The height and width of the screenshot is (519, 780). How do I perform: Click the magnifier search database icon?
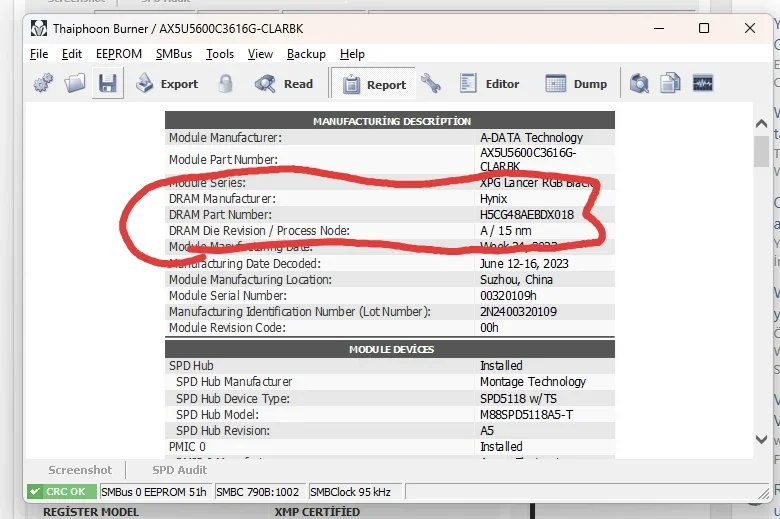pyautogui.click(x=639, y=83)
